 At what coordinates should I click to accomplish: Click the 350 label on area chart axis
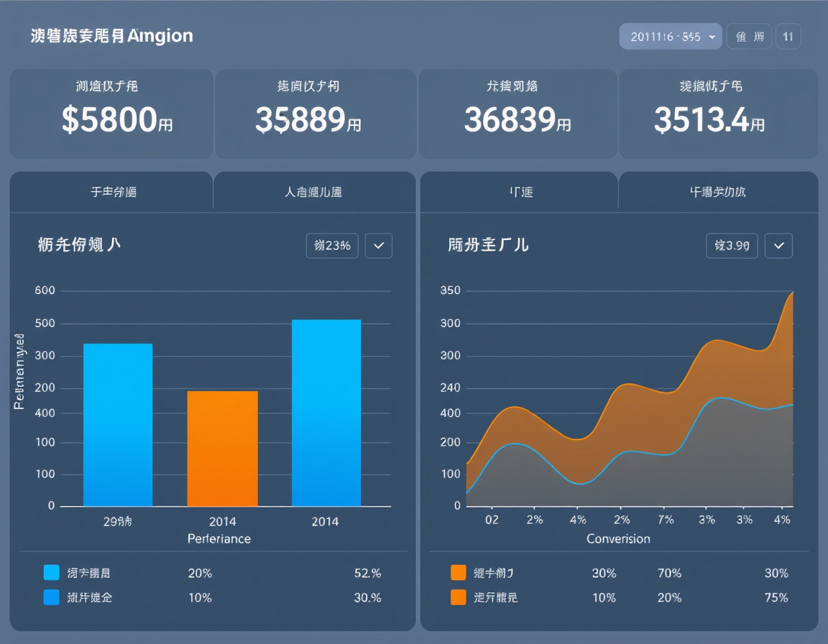coord(451,290)
